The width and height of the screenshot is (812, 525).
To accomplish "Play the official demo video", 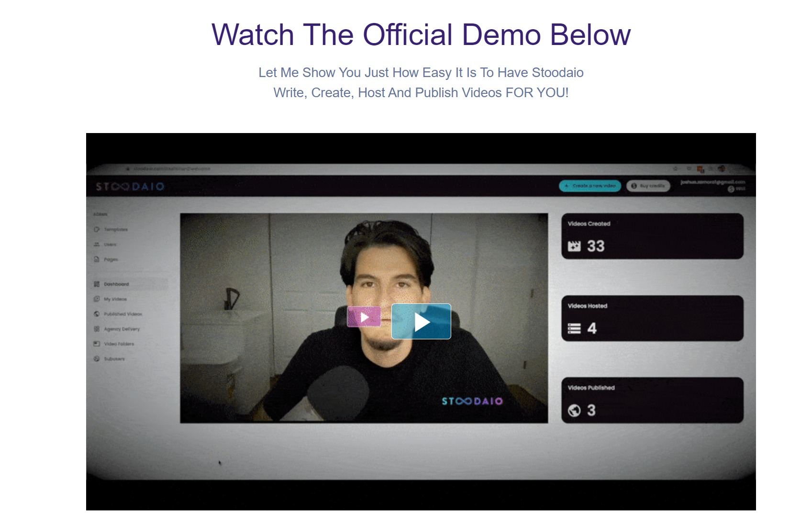I will click(421, 321).
